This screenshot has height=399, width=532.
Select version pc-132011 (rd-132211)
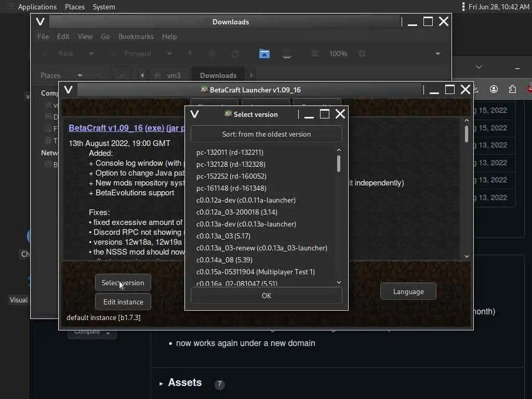[x=230, y=152]
